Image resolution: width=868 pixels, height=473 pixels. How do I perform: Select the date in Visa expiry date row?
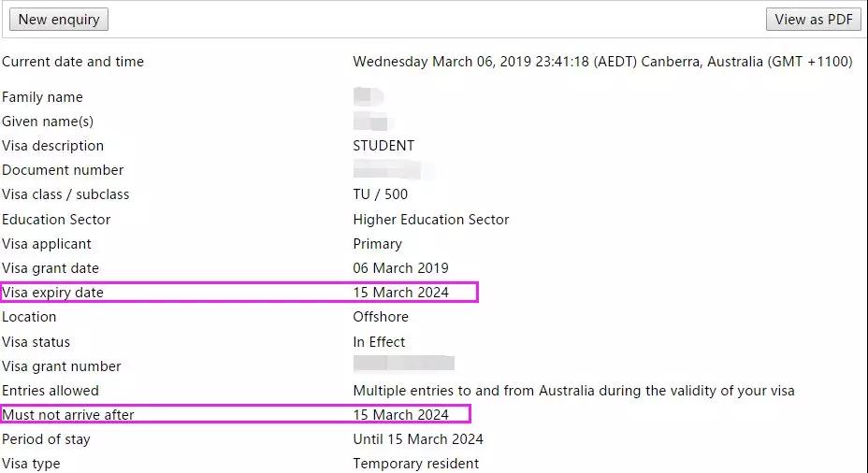click(x=400, y=293)
